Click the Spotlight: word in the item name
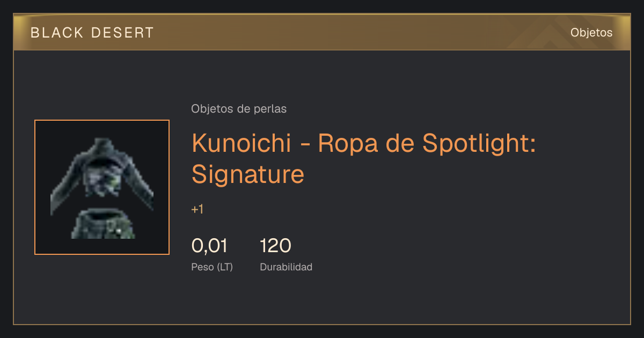 tap(479, 144)
